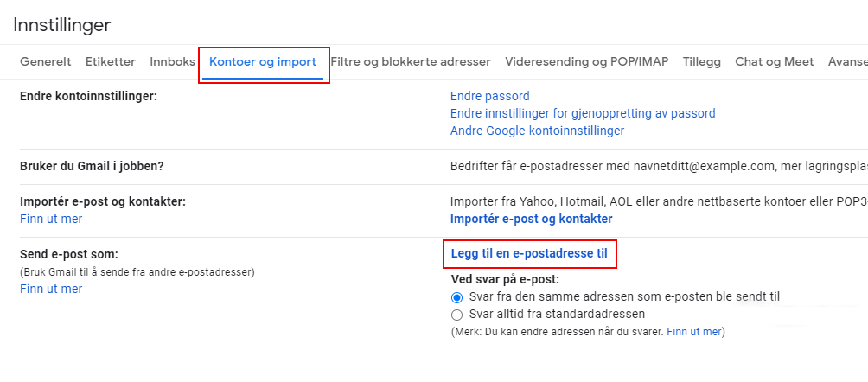Open Videresending og POP/IMAP tab
Image resolution: width=868 pixels, height=382 pixels.
(x=587, y=61)
